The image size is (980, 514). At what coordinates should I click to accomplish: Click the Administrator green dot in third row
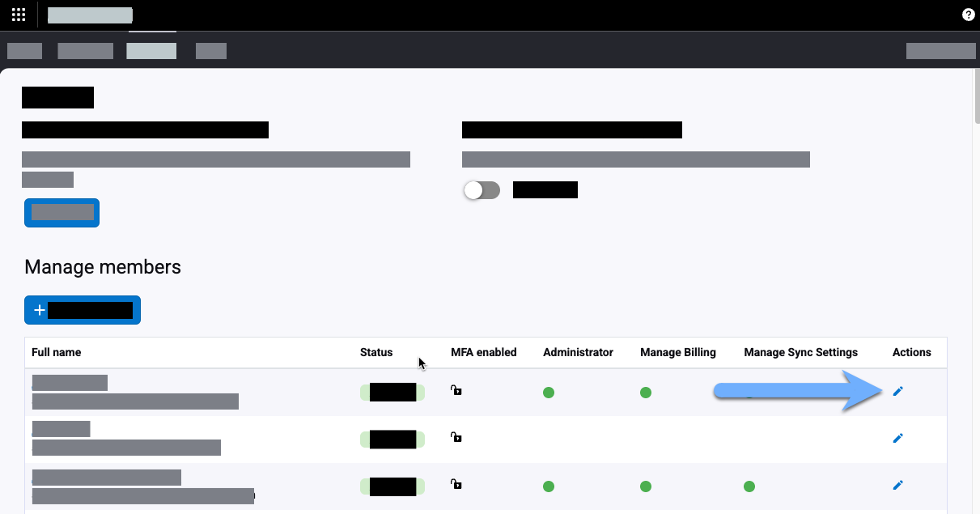549,486
